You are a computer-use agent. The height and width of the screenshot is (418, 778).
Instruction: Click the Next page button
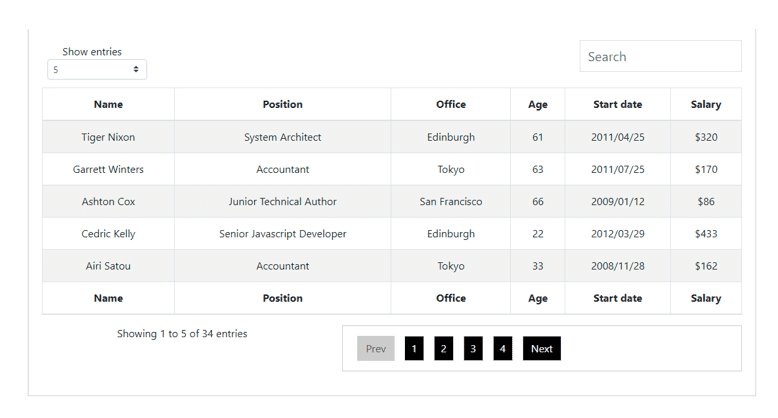click(x=541, y=348)
